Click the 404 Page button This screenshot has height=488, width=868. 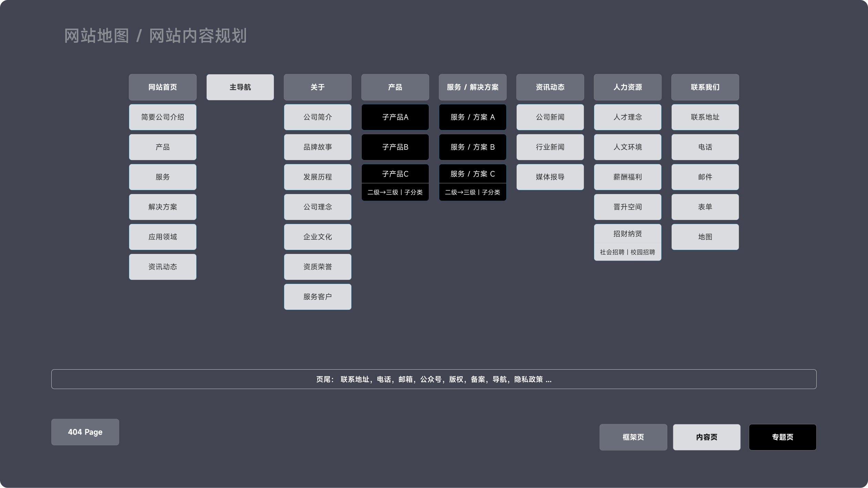click(85, 432)
